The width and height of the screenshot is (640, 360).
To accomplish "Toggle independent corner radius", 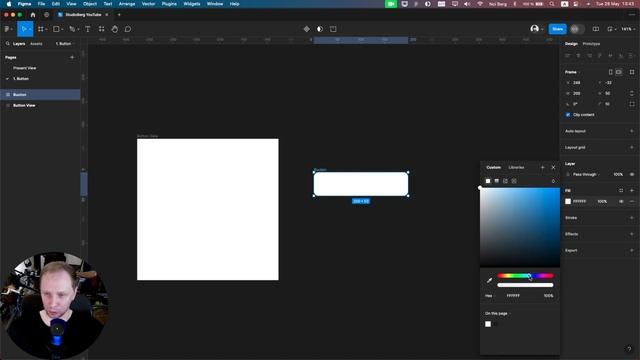I will pyautogui.click(x=632, y=104).
